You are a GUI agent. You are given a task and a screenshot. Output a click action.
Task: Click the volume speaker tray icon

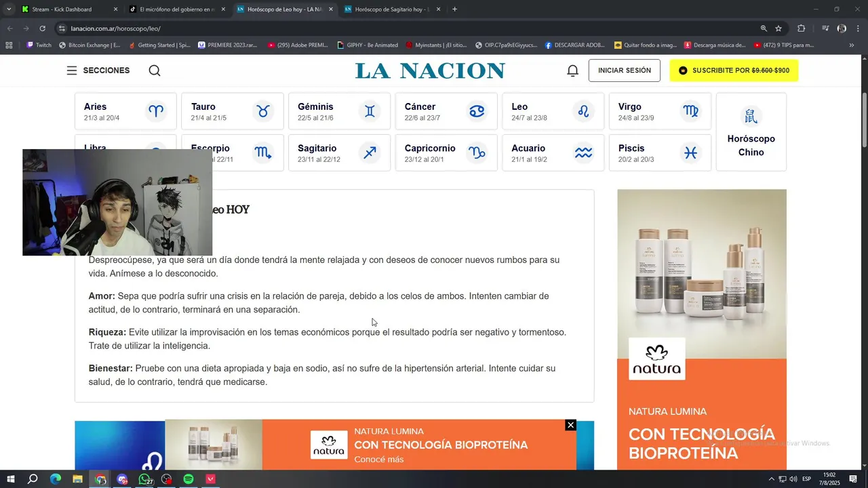(794, 479)
